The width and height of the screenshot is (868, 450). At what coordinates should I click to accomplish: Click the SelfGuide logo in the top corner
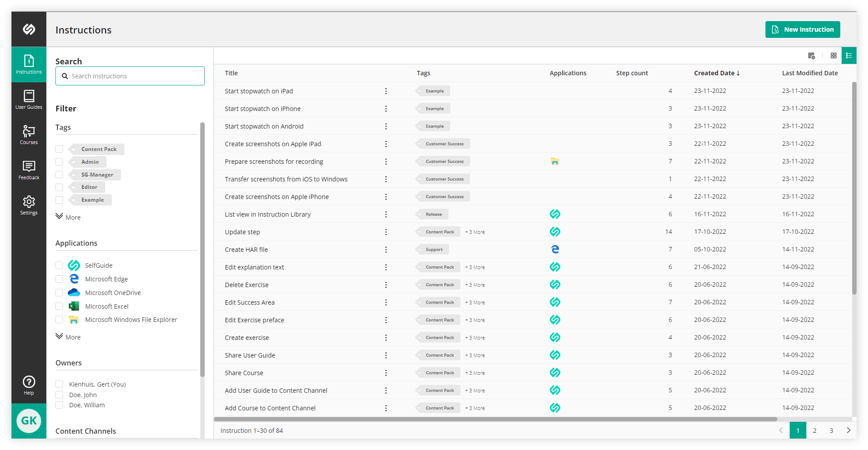29,29
